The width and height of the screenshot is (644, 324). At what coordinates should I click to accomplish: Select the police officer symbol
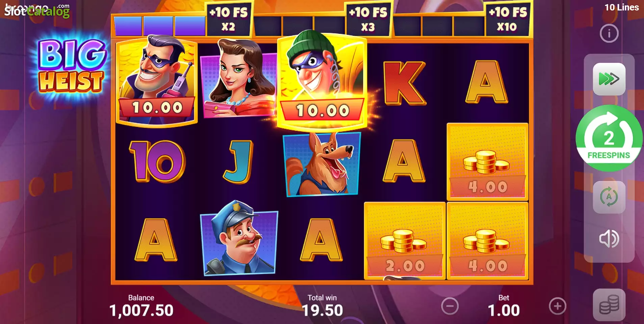pos(239,238)
